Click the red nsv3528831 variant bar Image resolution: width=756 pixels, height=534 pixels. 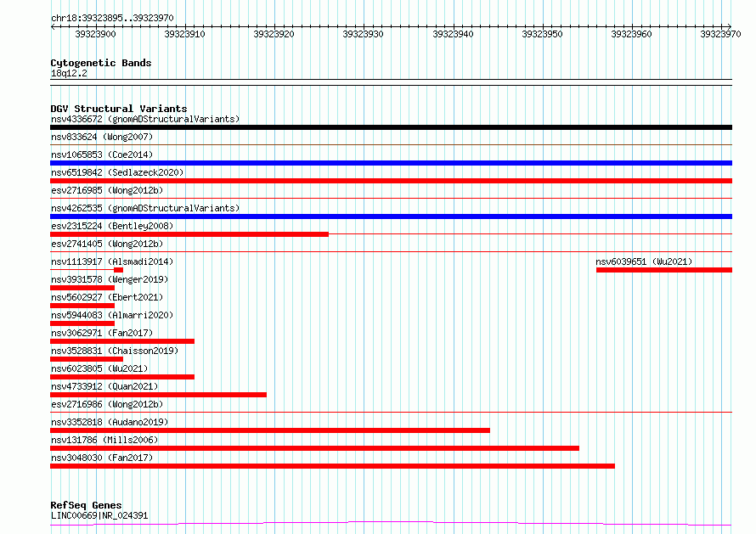click(87, 359)
